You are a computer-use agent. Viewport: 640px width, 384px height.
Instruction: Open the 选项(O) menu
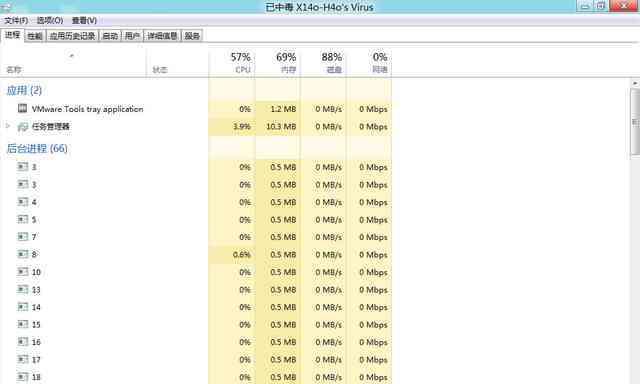coord(50,20)
